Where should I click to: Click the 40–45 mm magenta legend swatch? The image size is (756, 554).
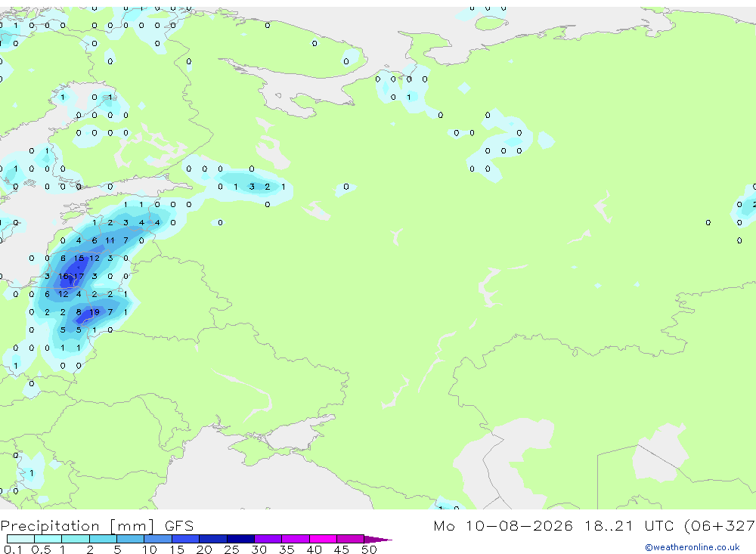(323, 539)
